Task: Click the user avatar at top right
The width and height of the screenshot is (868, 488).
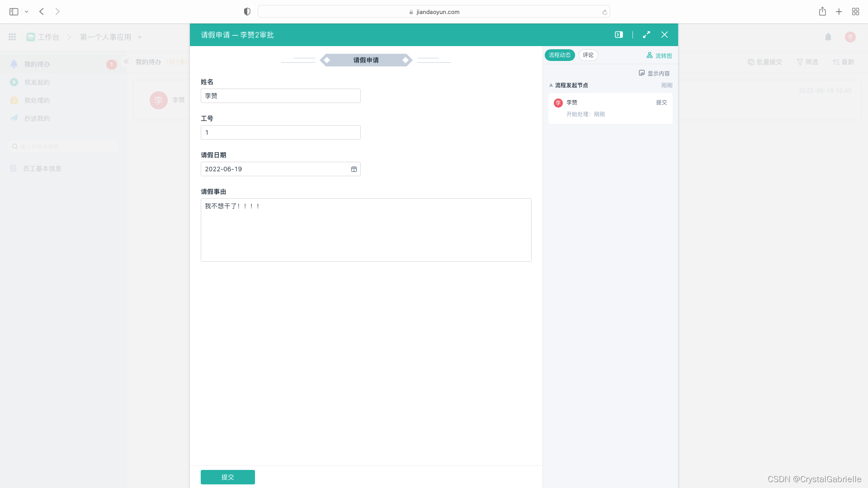Action: (x=850, y=37)
